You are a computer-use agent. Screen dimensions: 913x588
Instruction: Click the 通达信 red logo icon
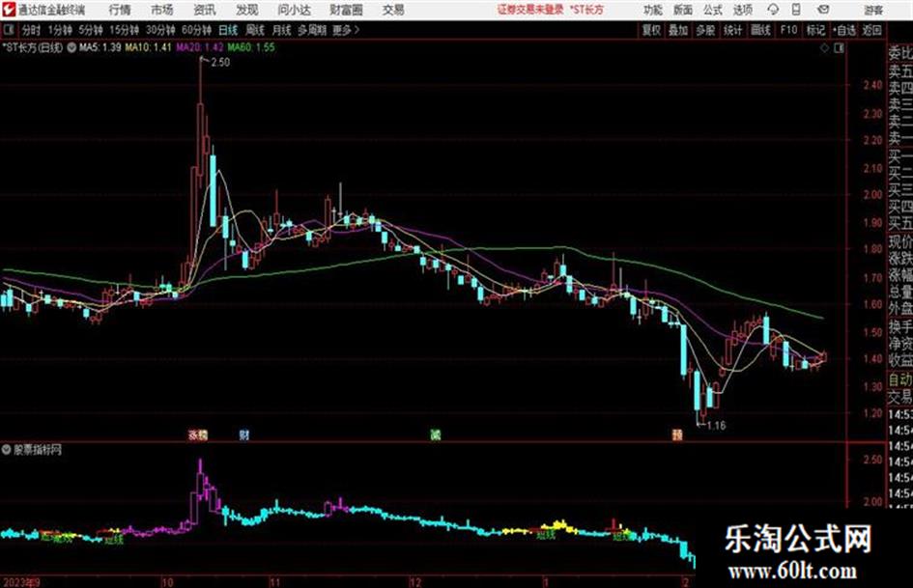click(x=9, y=10)
